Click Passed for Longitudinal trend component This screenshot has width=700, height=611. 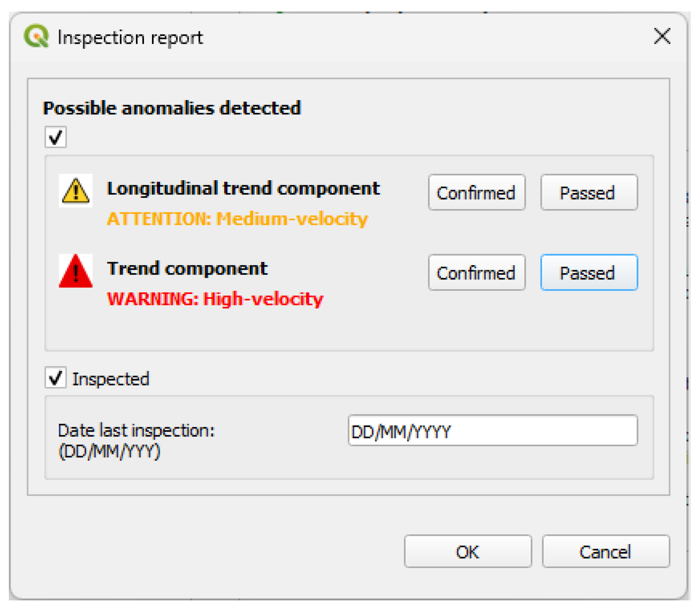588,193
